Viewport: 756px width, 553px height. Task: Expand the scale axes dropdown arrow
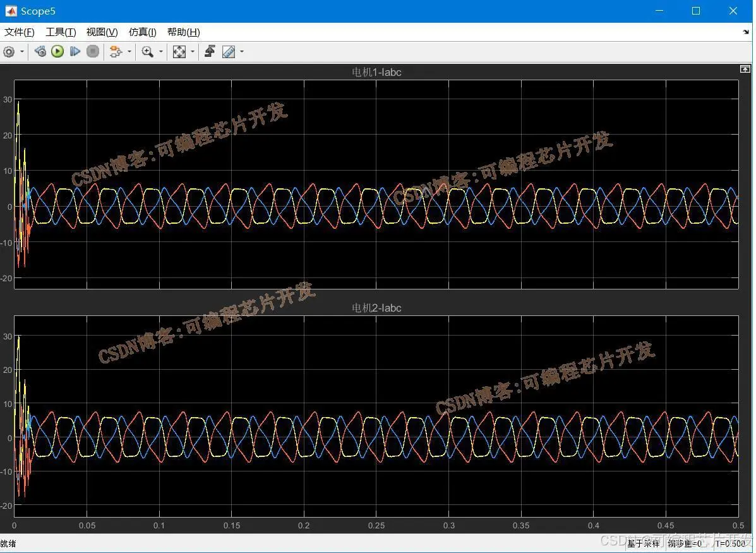pyautogui.click(x=193, y=52)
